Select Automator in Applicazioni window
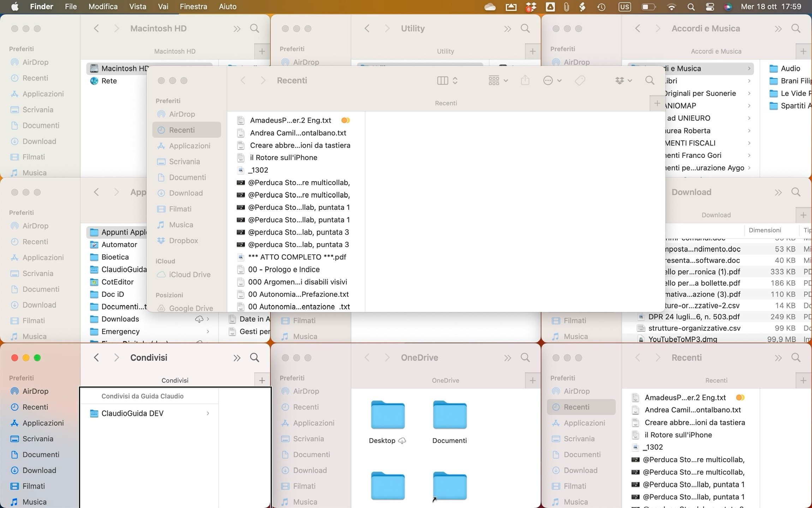Image resolution: width=812 pixels, height=508 pixels. (119, 244)
